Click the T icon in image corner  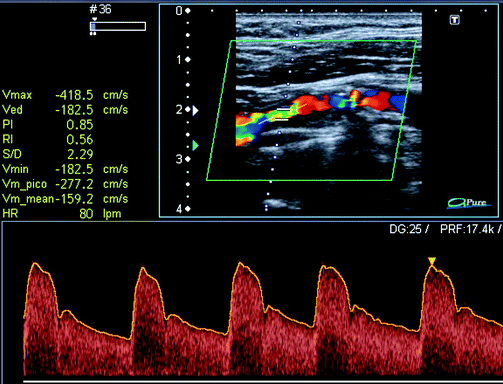click(x=455, y=20)
